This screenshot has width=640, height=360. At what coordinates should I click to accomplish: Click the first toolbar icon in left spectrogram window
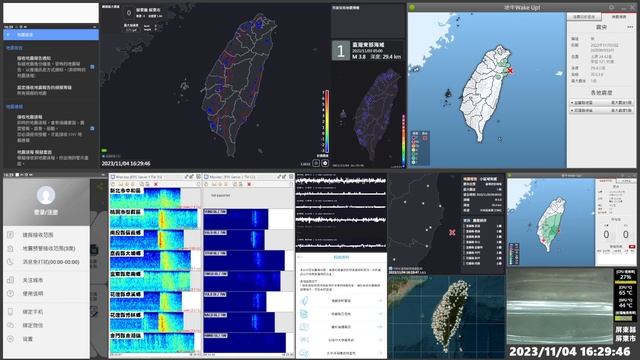(113, 184)
